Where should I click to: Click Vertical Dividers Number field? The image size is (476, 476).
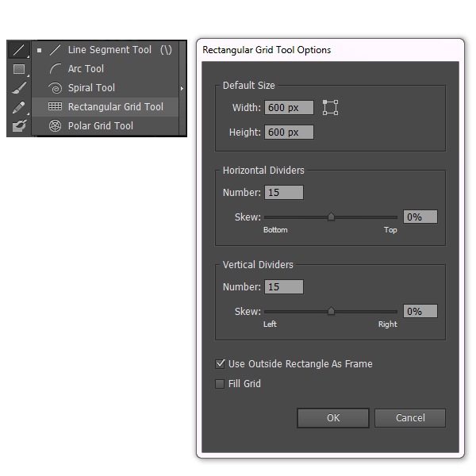[284, 287]
